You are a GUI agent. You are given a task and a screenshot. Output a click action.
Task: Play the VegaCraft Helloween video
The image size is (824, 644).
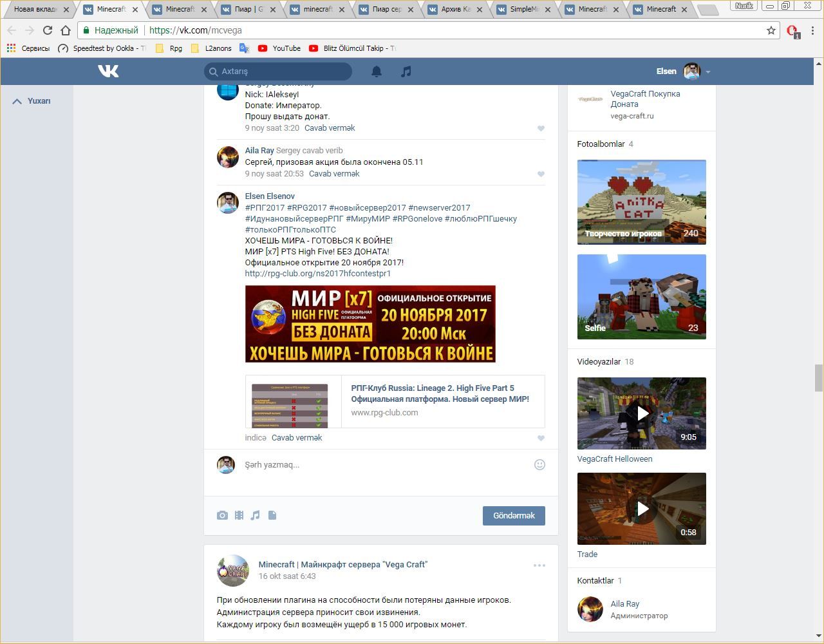[x=642, y=413]
